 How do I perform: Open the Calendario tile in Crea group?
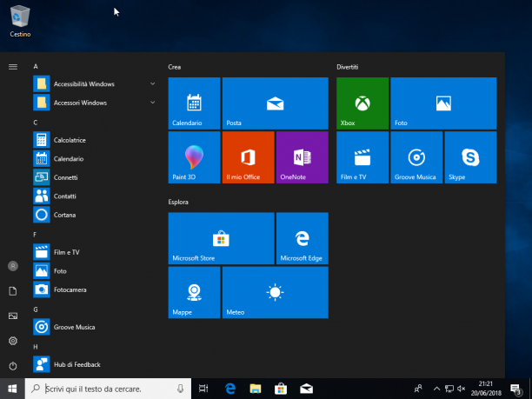pos(194,103)
